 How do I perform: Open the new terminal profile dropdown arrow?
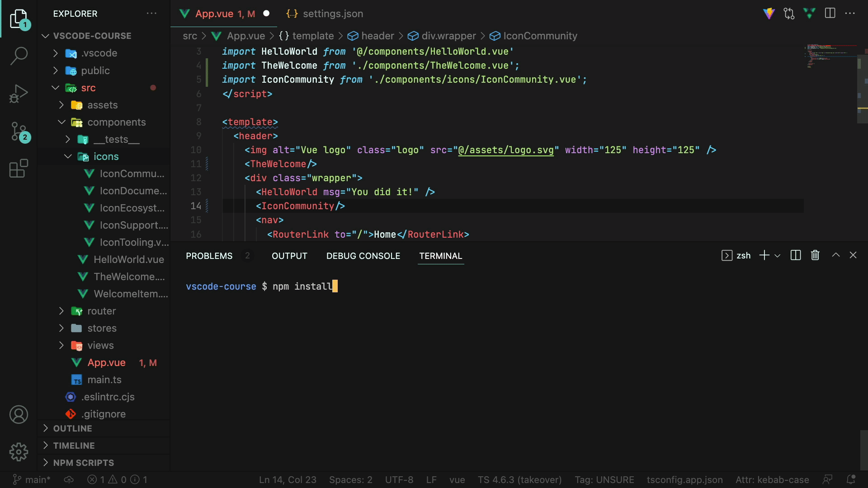[778, 256]
